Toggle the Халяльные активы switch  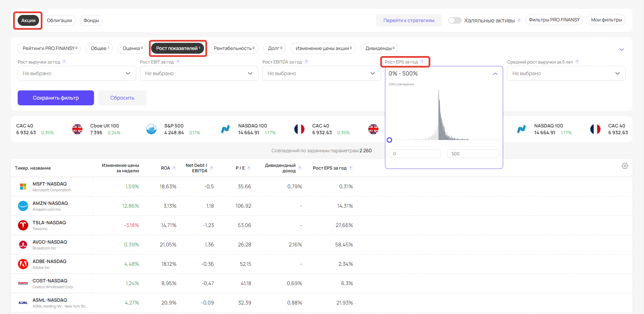[x=455, y=20]
